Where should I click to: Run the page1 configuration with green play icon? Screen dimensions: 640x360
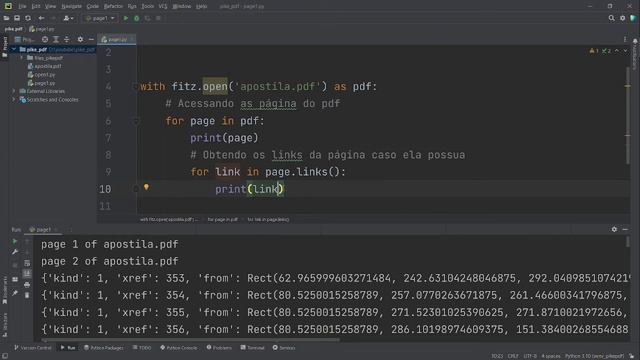pyautogui.click(x=126, y=18)
